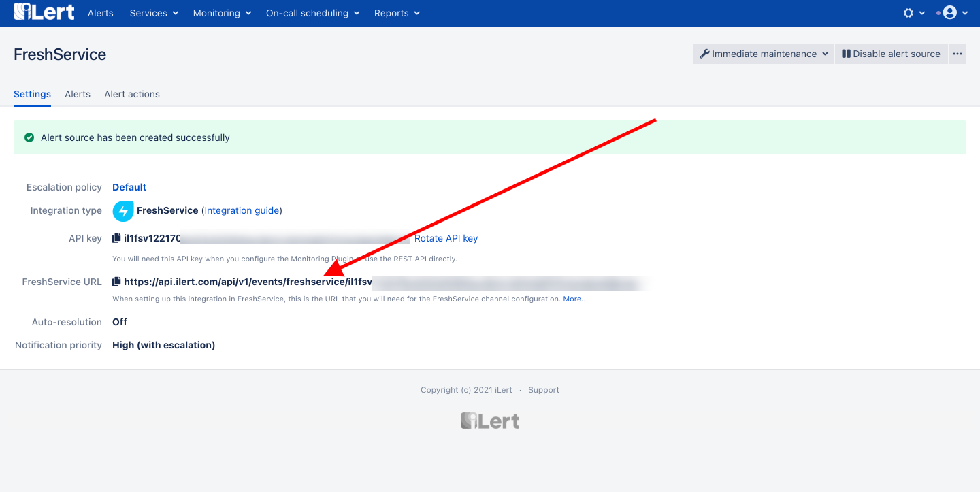Screen dimensions: 980x492
Task: Click the Copyright (c) 2021 iLert text
Action: (x=466, y=390)
